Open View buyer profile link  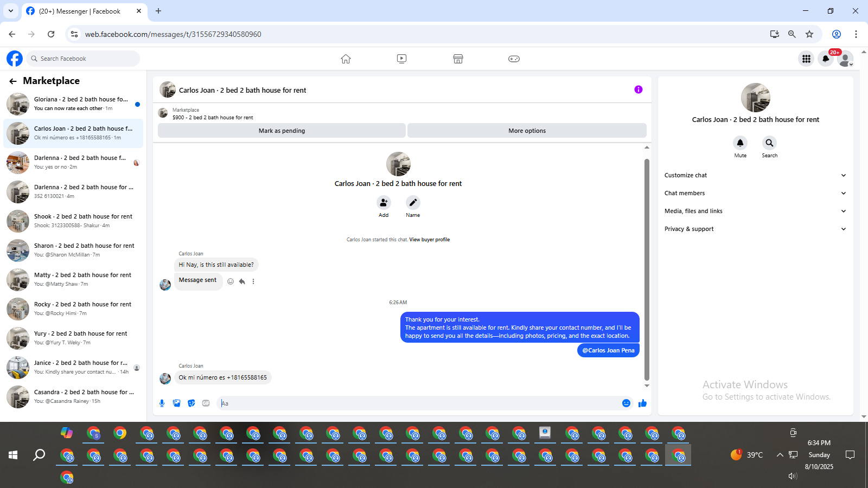pos(429,240)
